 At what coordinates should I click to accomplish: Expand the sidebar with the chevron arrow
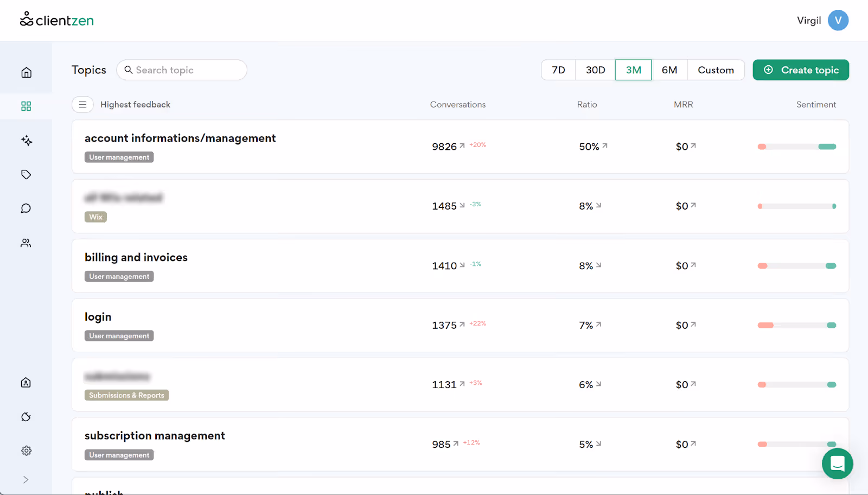pos(26,480)
